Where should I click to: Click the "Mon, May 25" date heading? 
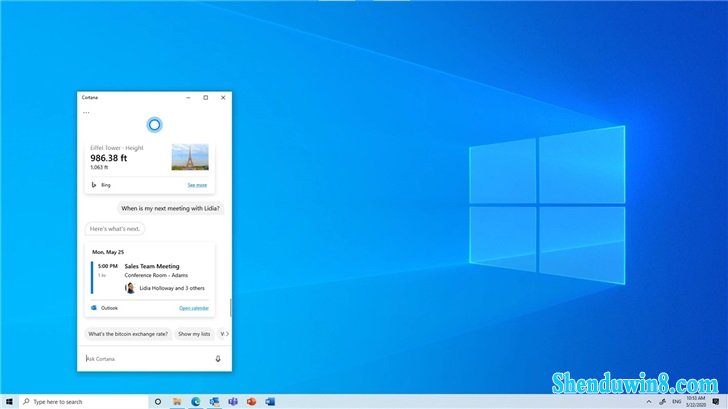click(x=108, y=252)
